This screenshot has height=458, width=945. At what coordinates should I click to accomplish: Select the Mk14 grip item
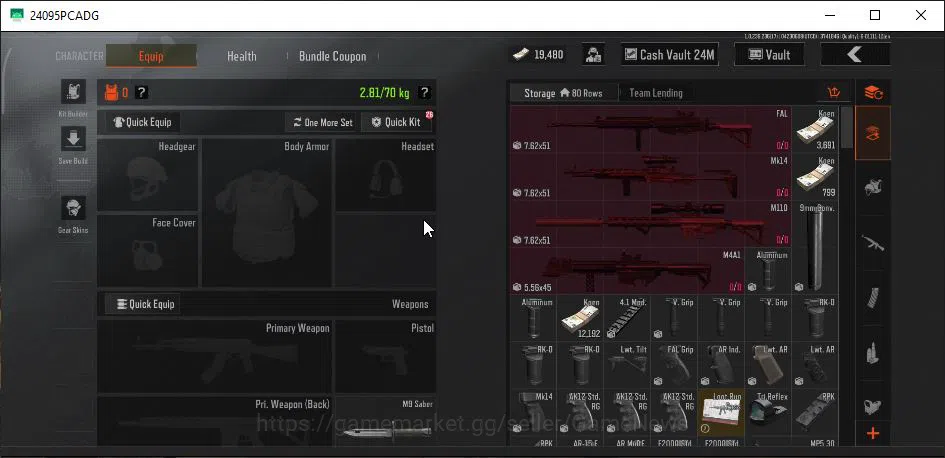pyautogui.click(x=533, y=412)
